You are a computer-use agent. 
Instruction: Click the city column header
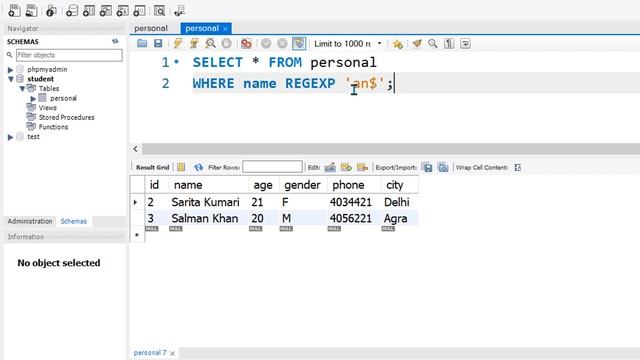pos(400,185)
